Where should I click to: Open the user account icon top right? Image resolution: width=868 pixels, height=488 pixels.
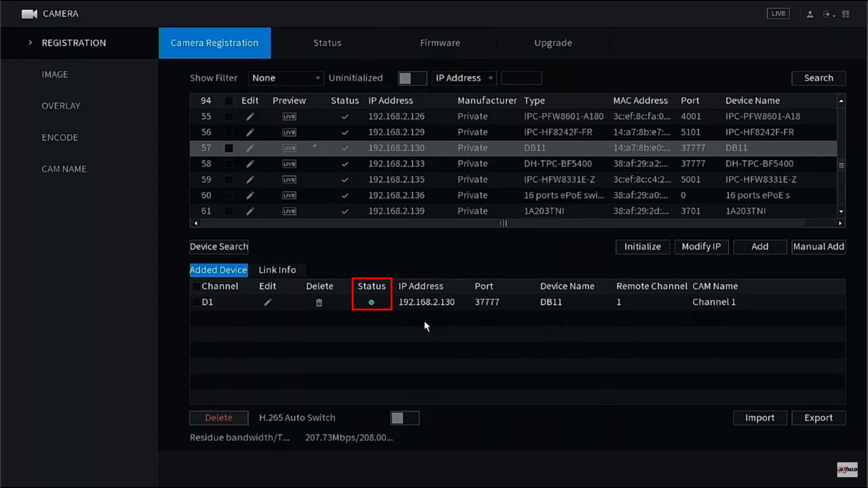click(809, 14)
